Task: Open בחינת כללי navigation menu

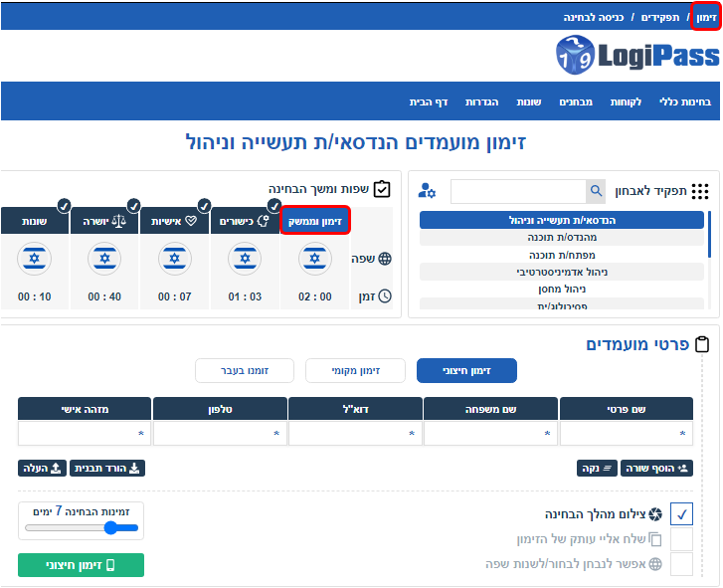Action: (x=685, y=101)
